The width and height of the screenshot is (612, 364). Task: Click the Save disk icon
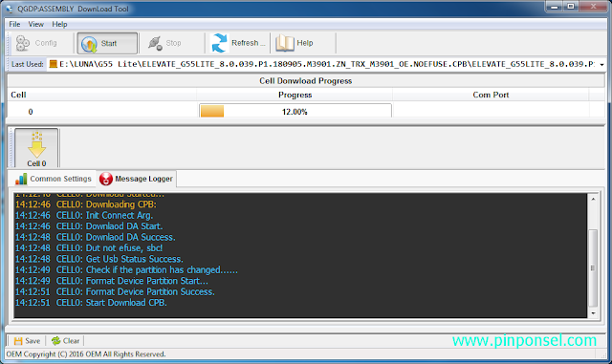tap(18, 341)
